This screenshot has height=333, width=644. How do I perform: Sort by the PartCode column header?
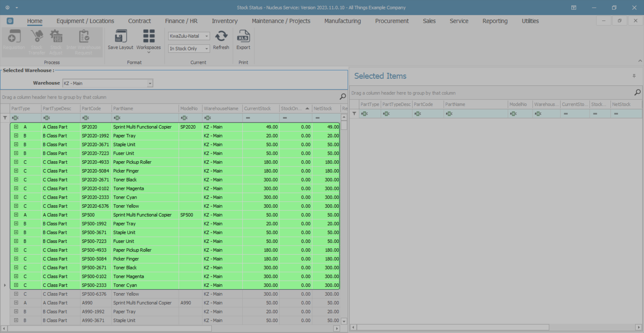tap(91, 109)
